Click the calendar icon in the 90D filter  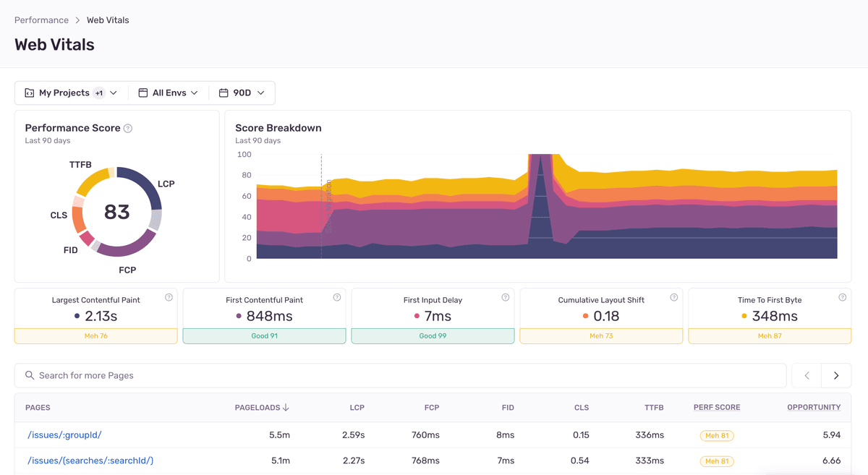[223, 93]
